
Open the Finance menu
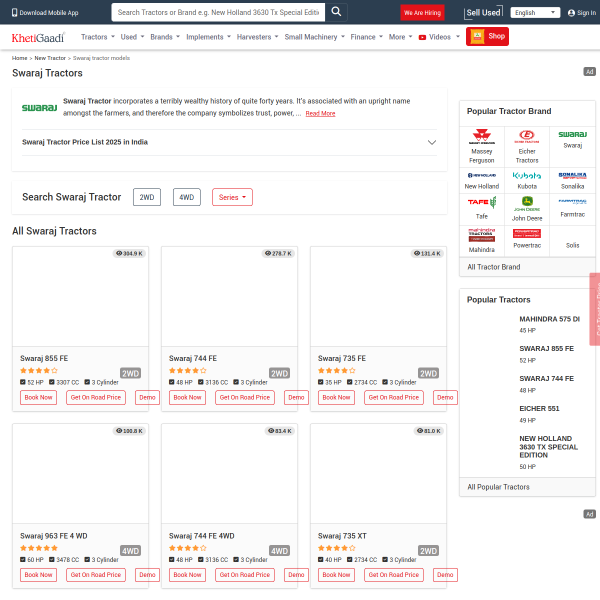click(367, 37)
